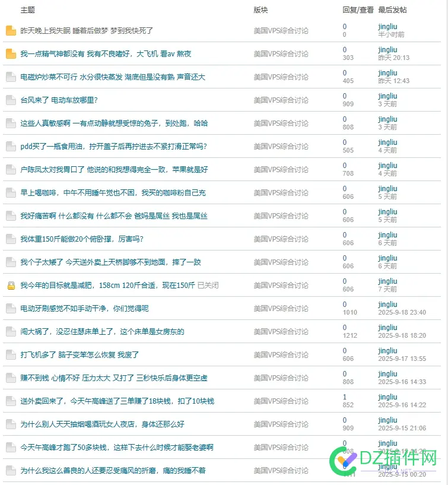The width and height of the screenshot is (448, 485).
Task: Click the '主题' column header
Action: (x=27, y=10)
